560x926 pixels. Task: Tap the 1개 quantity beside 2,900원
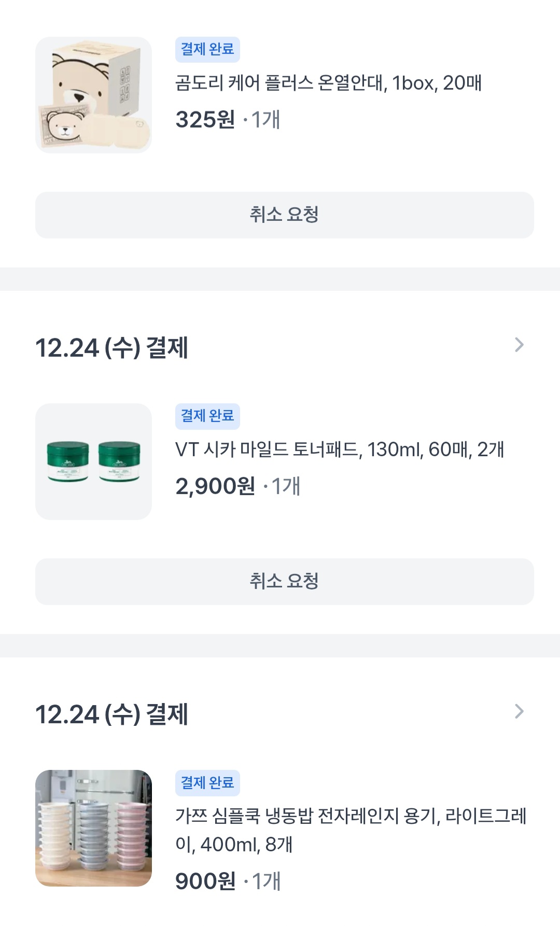tap(286, 486)
